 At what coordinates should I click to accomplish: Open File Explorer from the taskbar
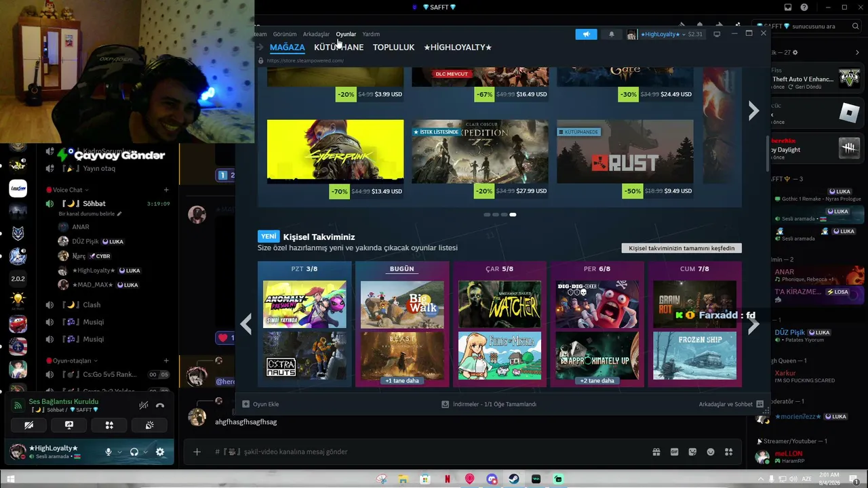(403, 479)
